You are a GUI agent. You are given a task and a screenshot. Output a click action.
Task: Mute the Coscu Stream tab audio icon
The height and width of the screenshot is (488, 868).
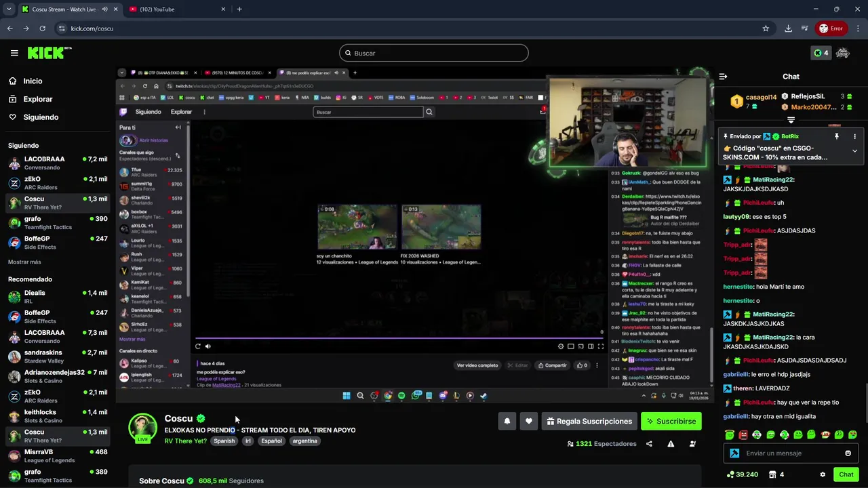pos(104,9)
